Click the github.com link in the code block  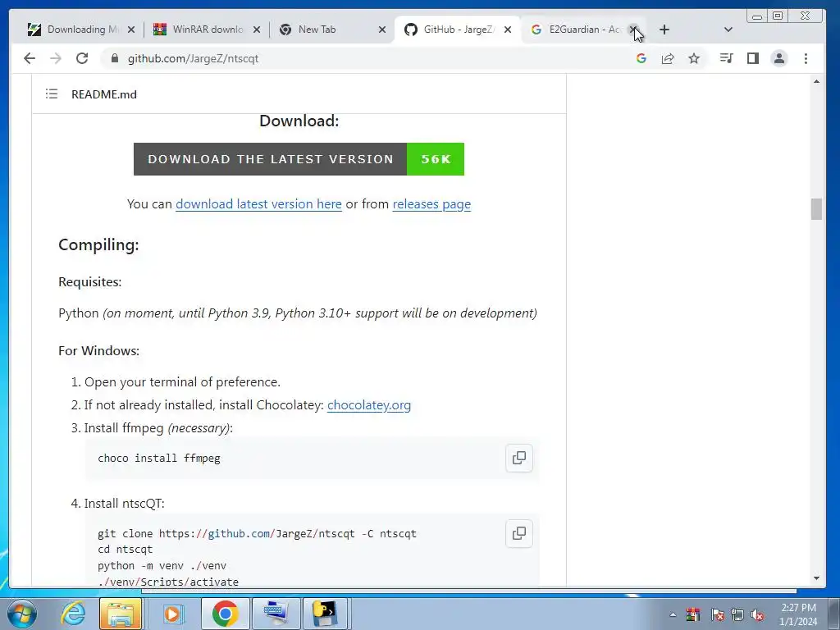[239, 533]
